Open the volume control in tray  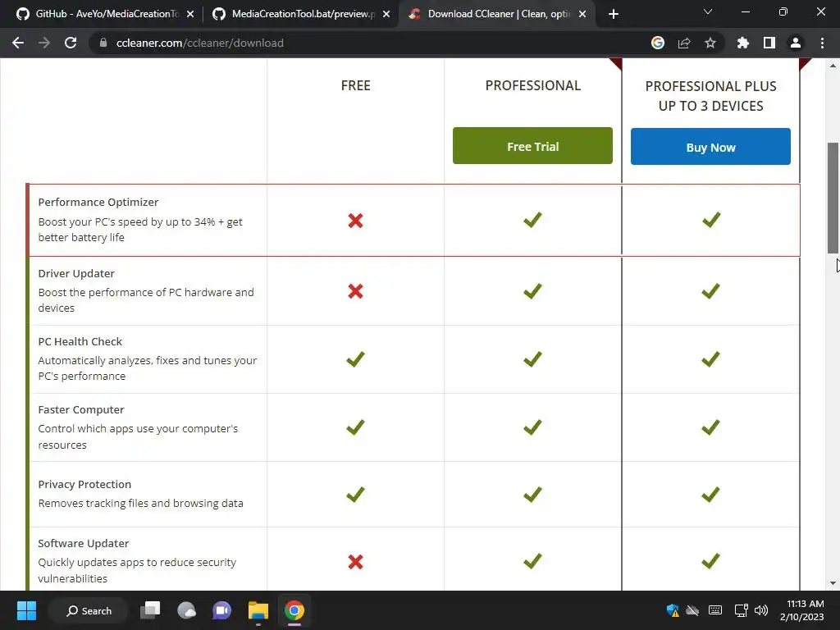[x=760, y=610]
